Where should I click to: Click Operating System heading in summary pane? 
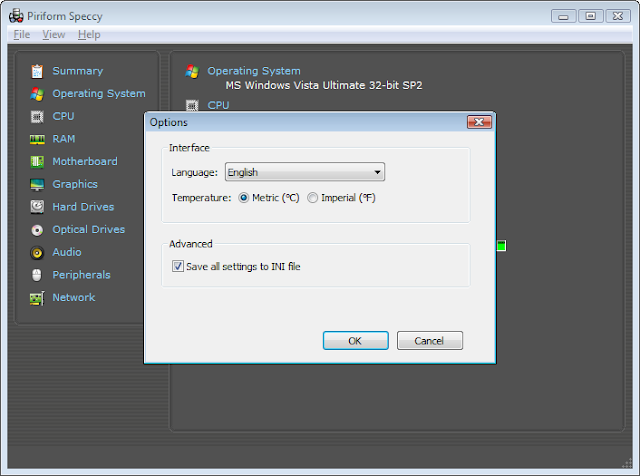(254, 71)
